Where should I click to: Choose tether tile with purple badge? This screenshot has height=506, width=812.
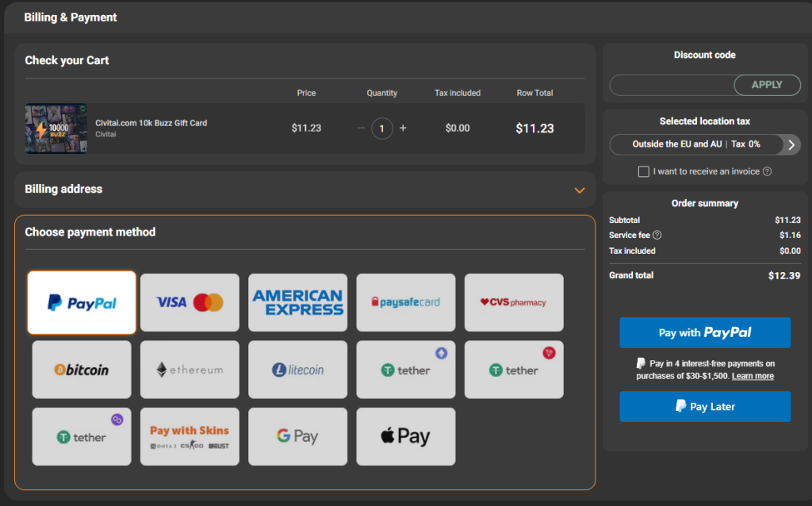coord(82,436)
